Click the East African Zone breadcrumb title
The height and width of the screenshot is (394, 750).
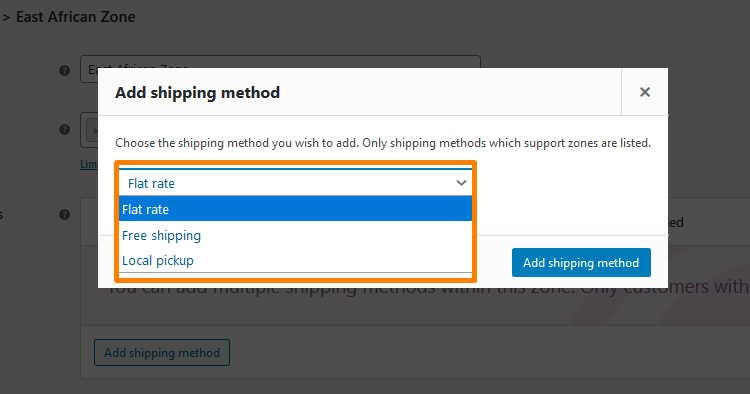pyautogui.click(x=76, y=17)
